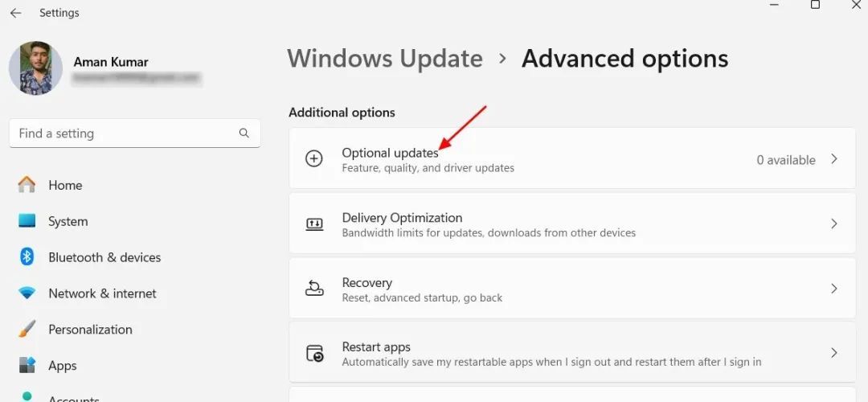Focus the Find a setting search box
This screenshot has width=868, height=402.
point(134,133)
